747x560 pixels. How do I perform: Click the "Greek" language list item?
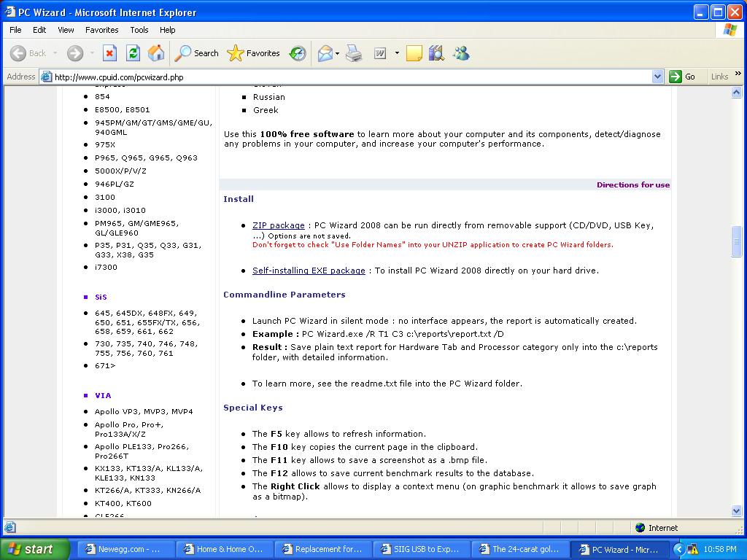266,110
